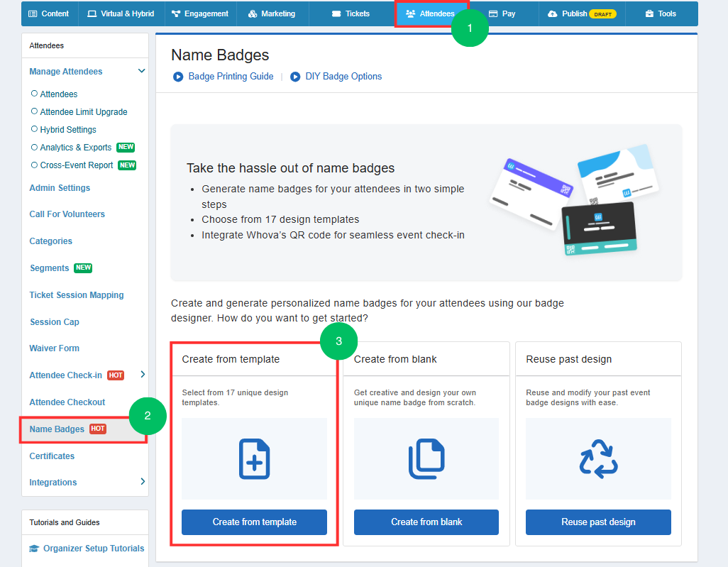
Task: Click graduation cap icon by Organizer Setup Tutorials
Action: (x=34, y=549)
